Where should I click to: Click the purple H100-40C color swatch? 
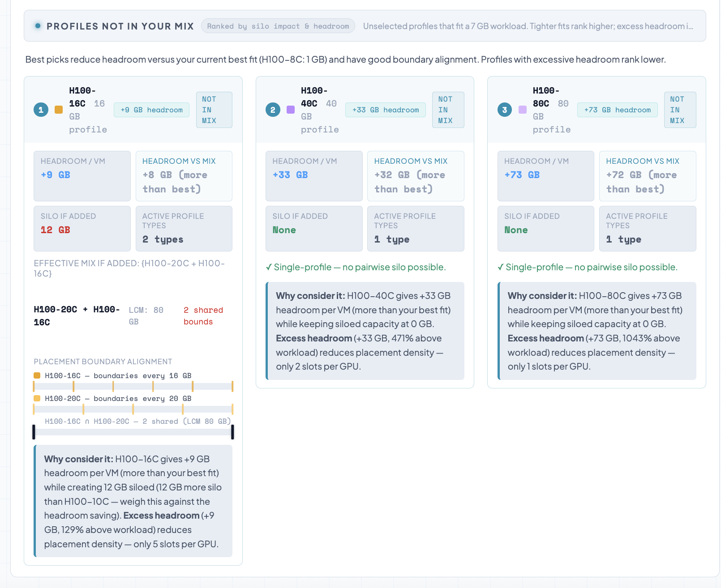click(291, 110)
